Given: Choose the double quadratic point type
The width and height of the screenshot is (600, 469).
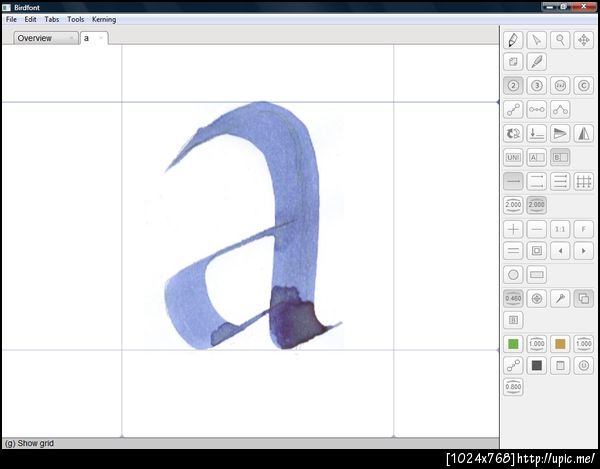Looking at the screenshot, I should [x=560, y=86].
